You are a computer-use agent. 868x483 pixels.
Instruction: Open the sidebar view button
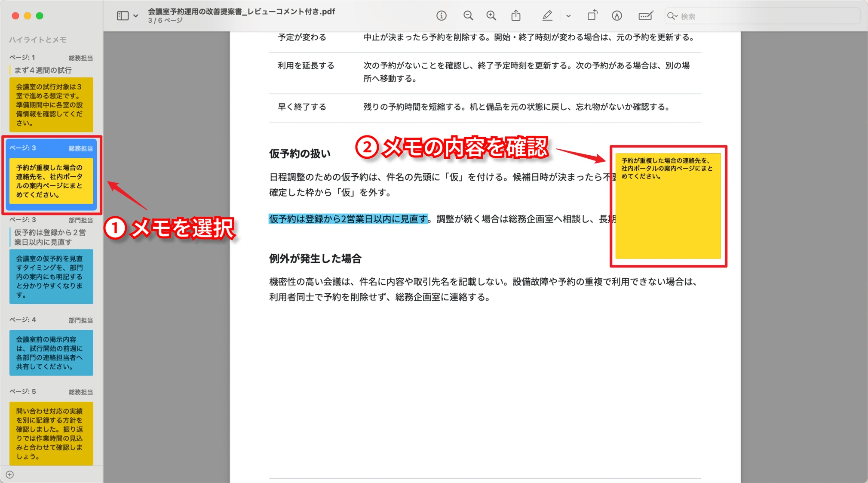point(123,16)
